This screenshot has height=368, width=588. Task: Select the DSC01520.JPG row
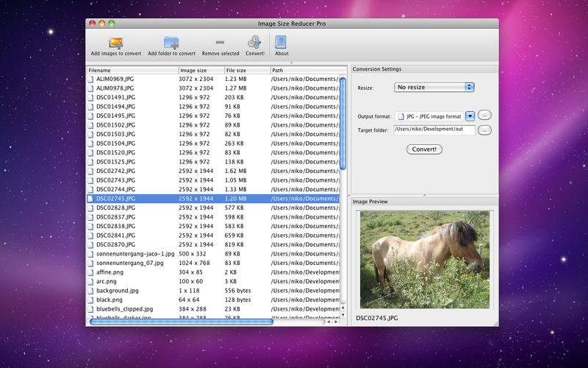pos(213,153)
